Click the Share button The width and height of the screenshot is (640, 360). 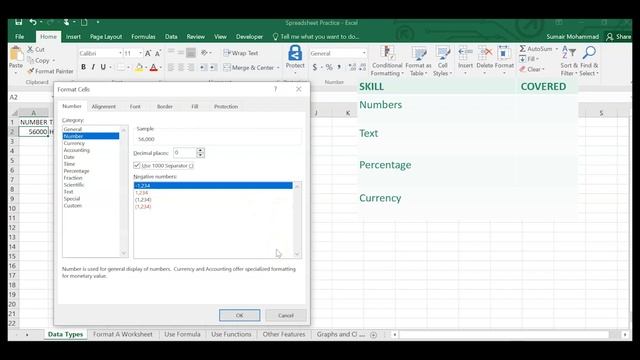619,37
